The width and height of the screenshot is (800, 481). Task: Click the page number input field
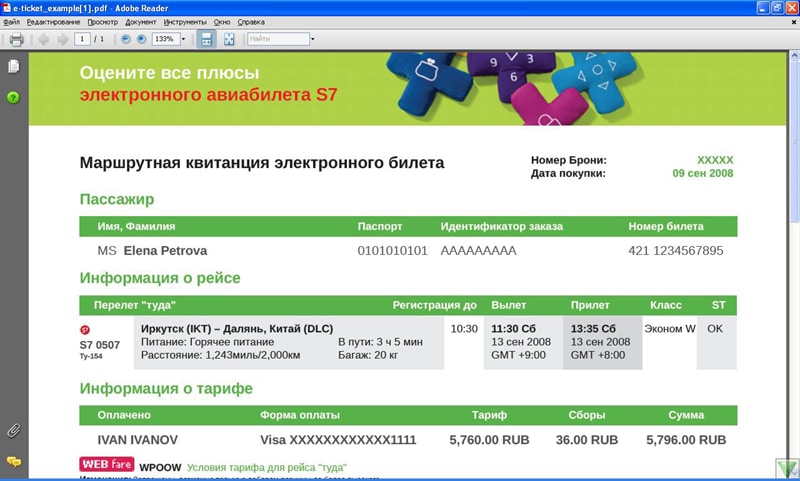pyautogui.click(x=82, y=39)
